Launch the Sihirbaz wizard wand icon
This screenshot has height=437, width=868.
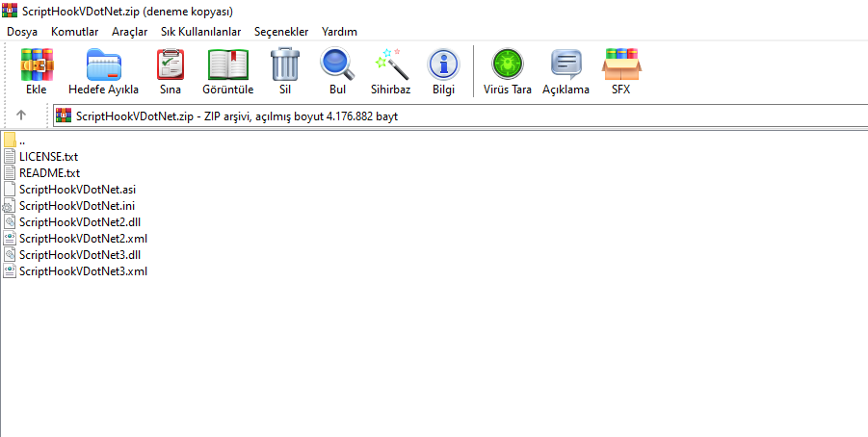click(x=391, y=64)
